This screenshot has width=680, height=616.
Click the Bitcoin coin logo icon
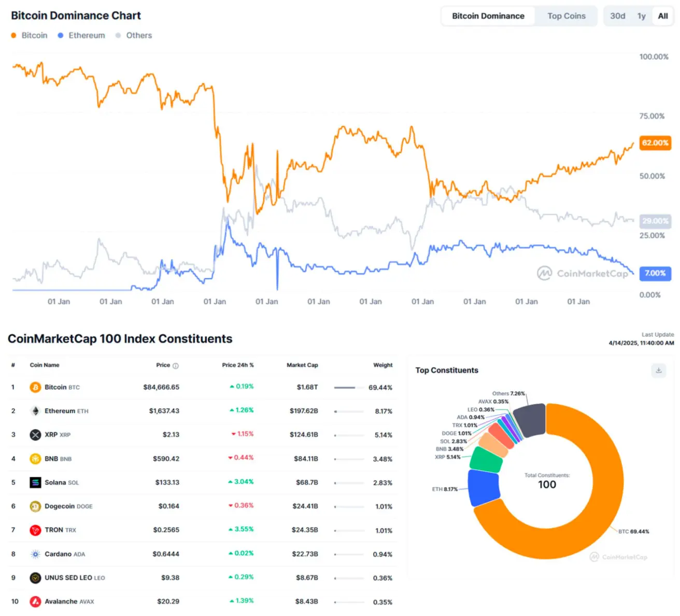(35, 387)
